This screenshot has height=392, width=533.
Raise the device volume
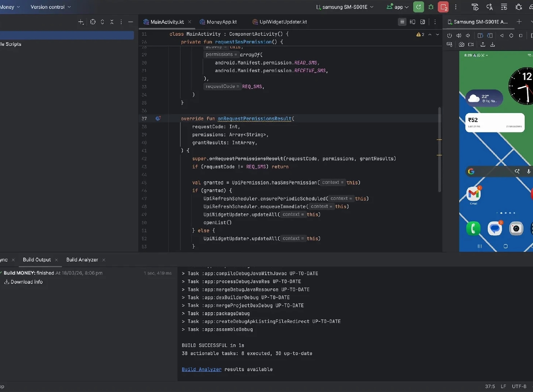[x=459, y=36]
